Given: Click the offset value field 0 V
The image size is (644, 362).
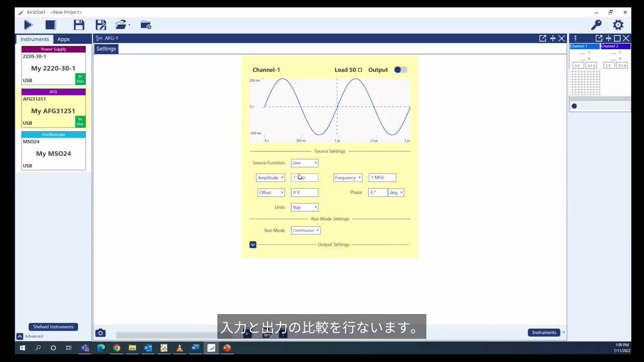Looking at the screenshot, I should pos(304,193).
